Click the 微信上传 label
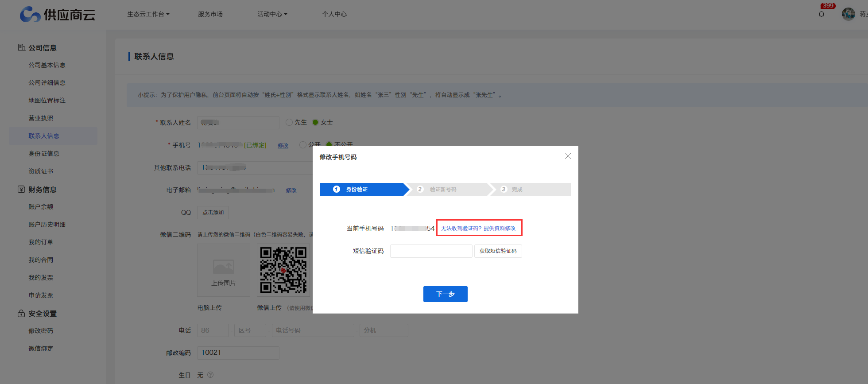Viewport: 868px width, 384px height. 269,308
